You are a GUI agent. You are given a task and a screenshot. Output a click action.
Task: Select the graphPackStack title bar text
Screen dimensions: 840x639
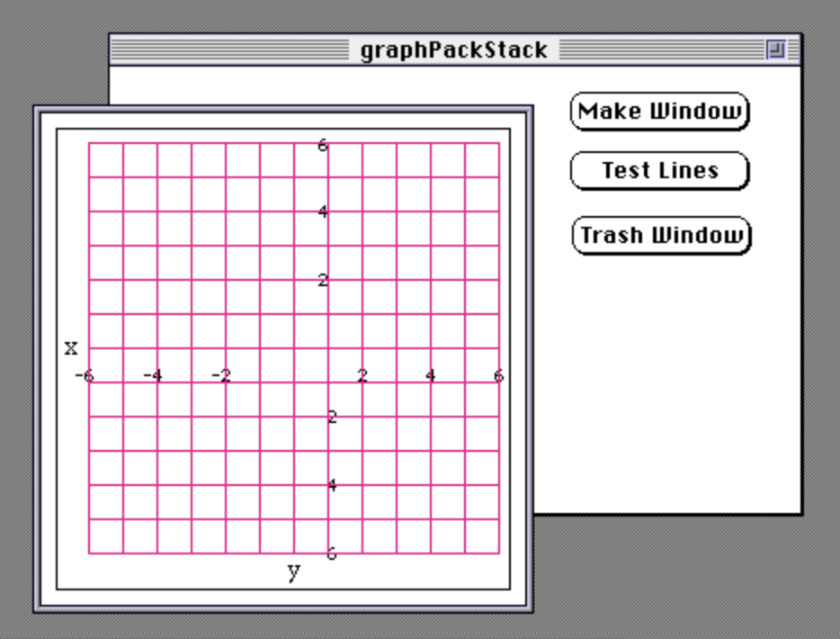[453, 50]
